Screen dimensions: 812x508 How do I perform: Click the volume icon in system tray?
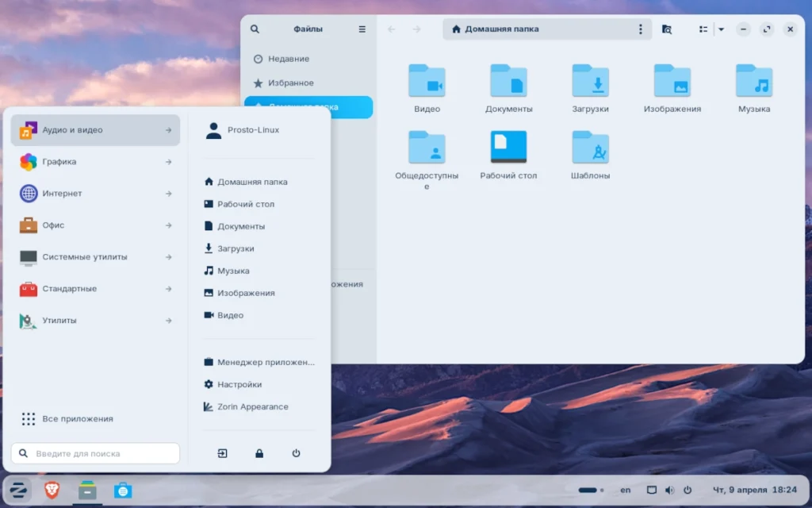[x=669, y=490]
